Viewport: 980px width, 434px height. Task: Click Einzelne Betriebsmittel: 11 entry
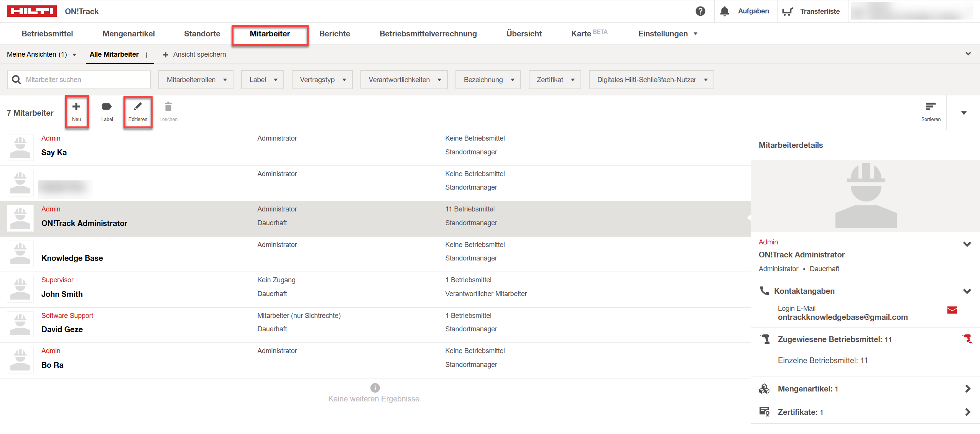pyautogui.click(x=822, y=360)
